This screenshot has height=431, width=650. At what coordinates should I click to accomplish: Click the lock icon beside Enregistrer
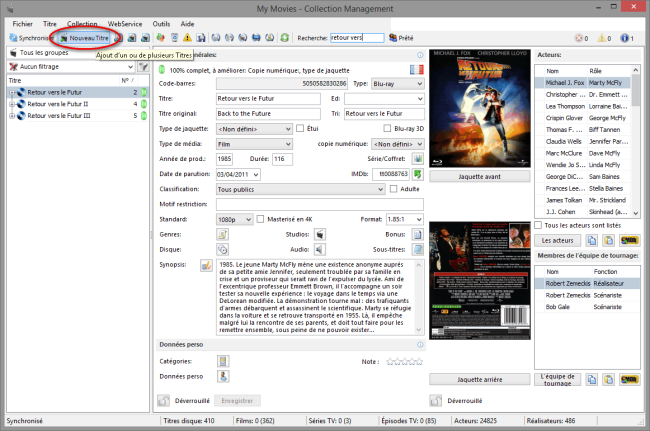(x=163, y=401)
